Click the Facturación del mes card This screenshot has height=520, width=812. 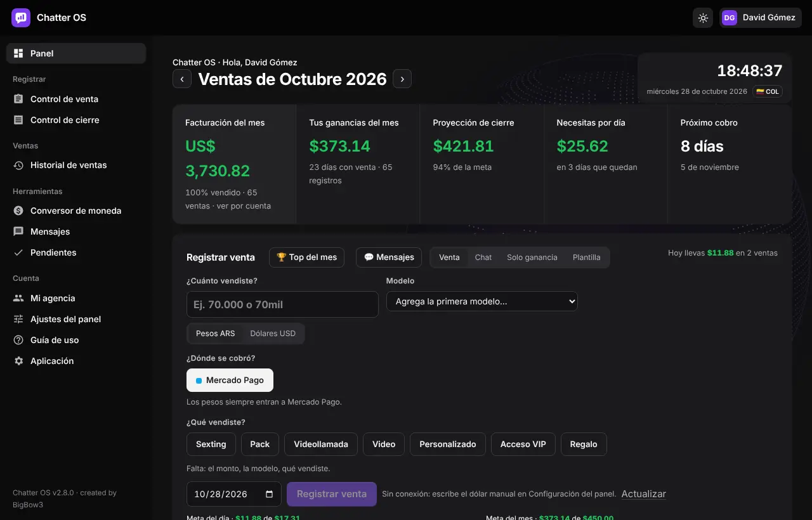[x=234, y=164]
